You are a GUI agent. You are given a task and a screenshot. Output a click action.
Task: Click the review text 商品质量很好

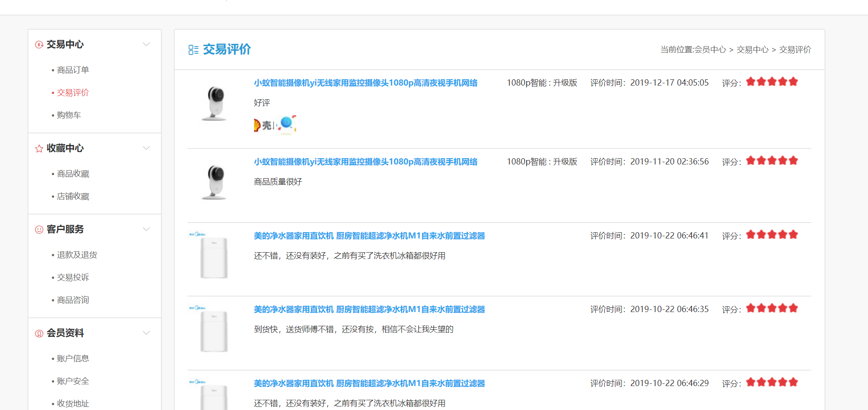[x=278, y=182]
